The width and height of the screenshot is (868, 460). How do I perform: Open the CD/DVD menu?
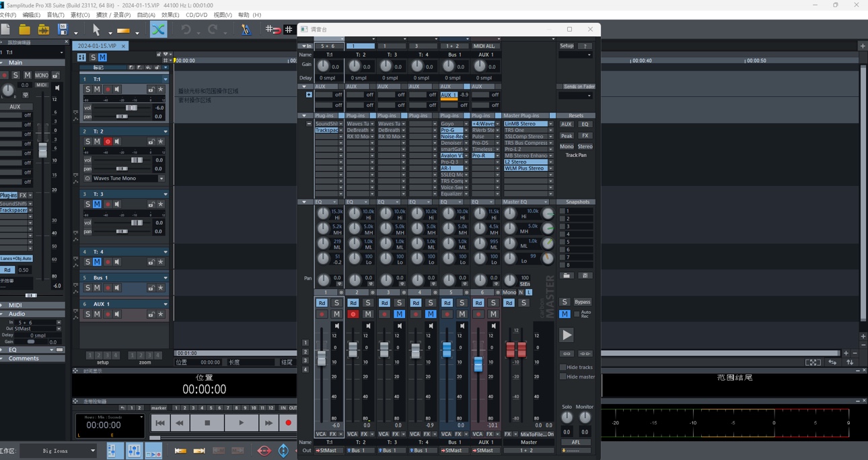coord(196,15)
